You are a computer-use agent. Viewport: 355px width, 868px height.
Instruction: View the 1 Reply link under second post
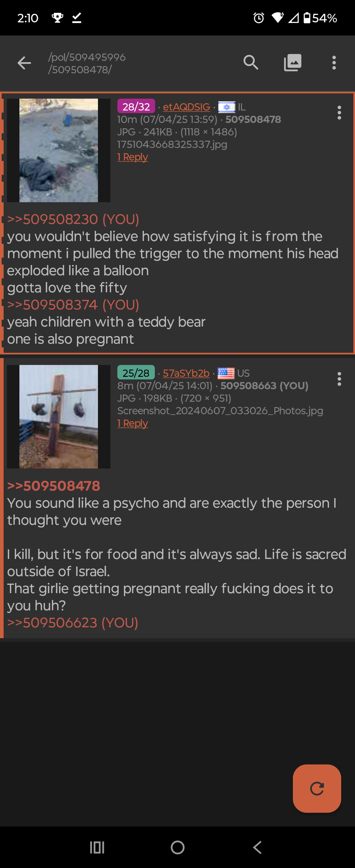133,423
